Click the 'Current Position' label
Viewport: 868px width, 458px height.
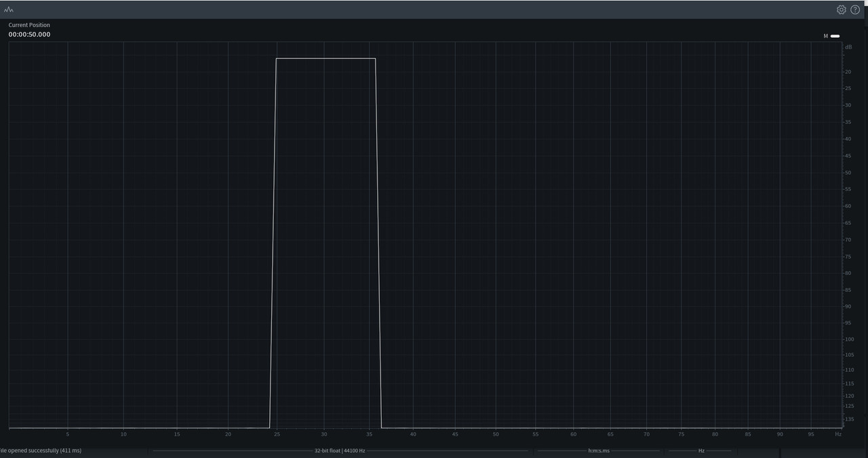pos(29,25)
